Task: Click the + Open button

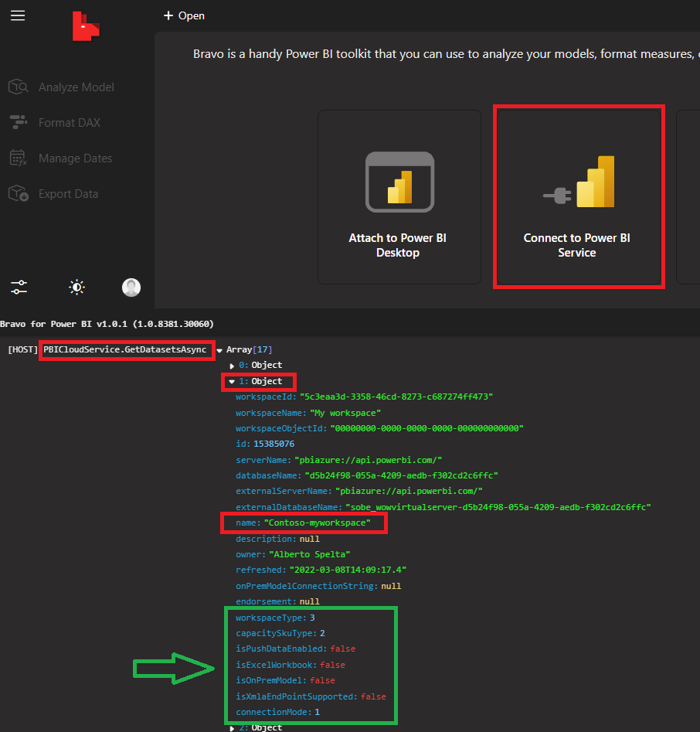Action: click(x=184, y=15)
